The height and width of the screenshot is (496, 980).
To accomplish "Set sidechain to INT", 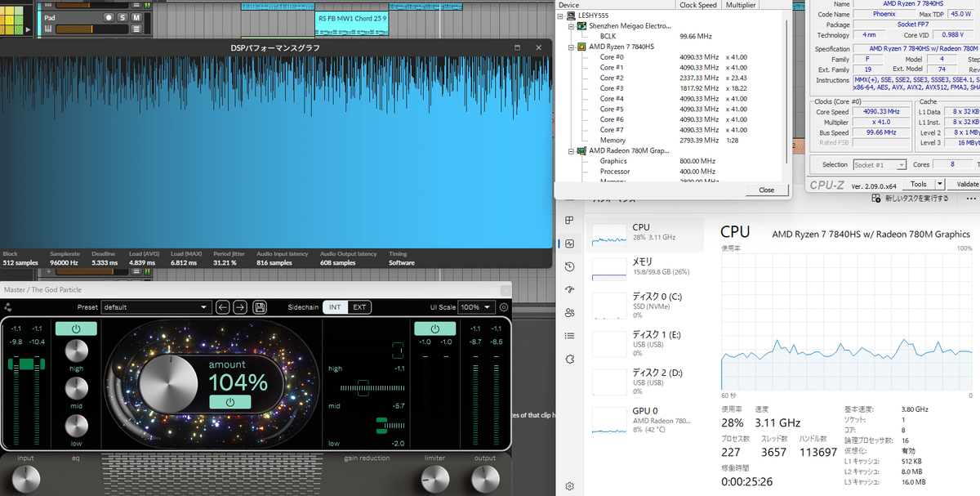I will tap(335, 307).
